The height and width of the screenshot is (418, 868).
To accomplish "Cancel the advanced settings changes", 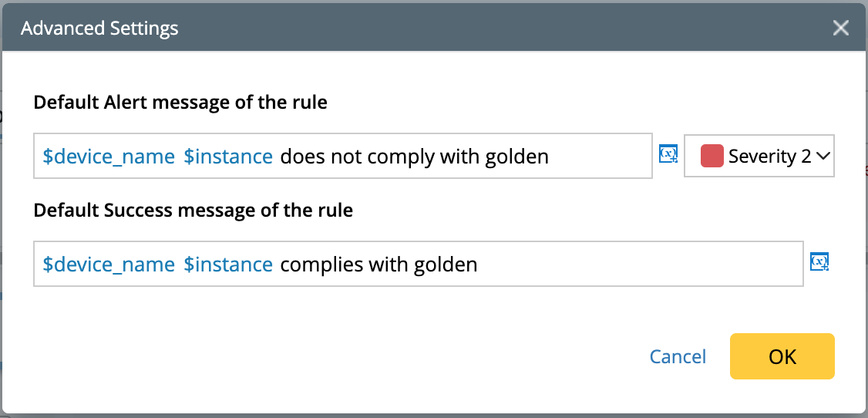I will [678, 356].
